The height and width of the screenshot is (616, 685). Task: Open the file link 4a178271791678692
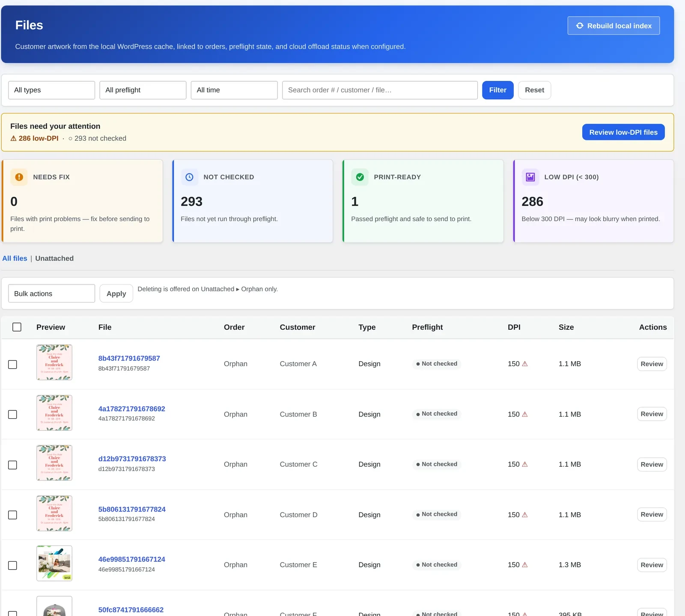(x=132, y=409)
